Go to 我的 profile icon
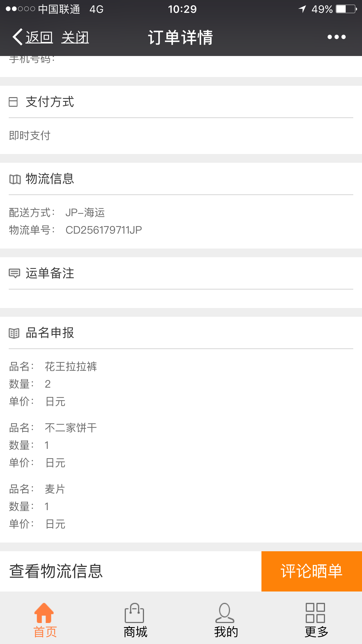This screenshot has width=362, height=644. pos(225,613)
